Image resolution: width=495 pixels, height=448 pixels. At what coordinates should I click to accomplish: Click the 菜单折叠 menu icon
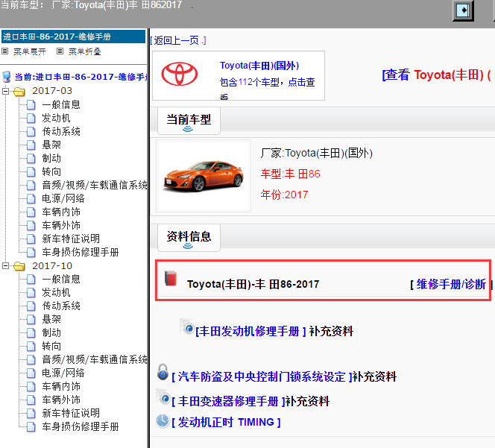(x=60, y=51)
